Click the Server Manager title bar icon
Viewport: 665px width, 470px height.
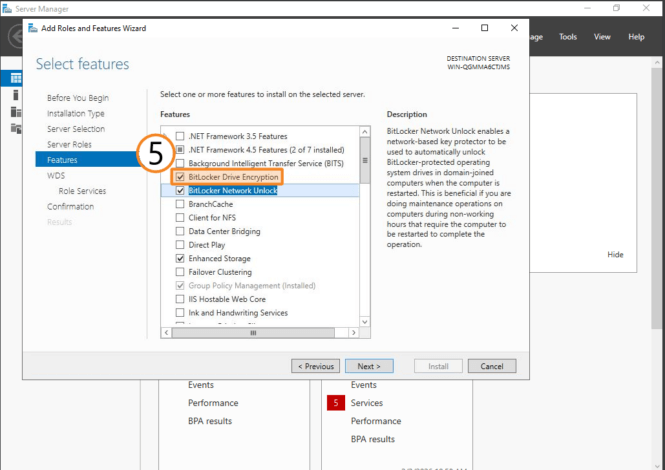click(7, 8)
